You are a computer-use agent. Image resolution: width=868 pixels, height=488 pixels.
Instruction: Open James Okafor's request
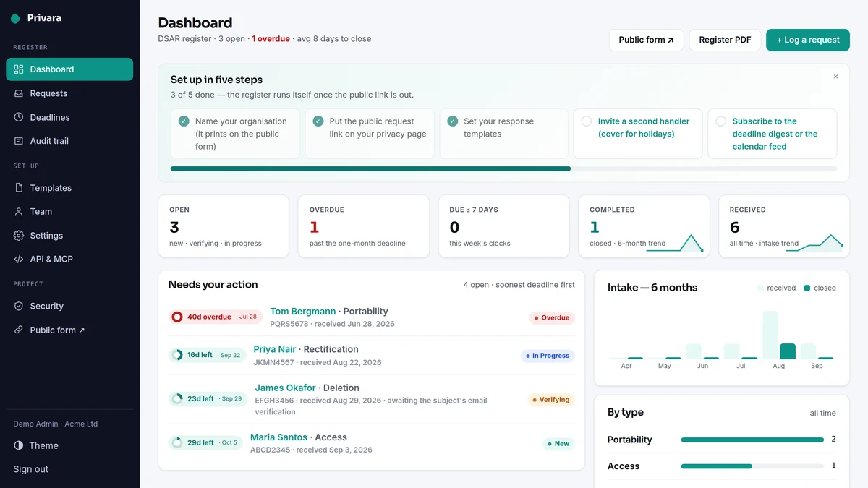(x=285, y=388)
